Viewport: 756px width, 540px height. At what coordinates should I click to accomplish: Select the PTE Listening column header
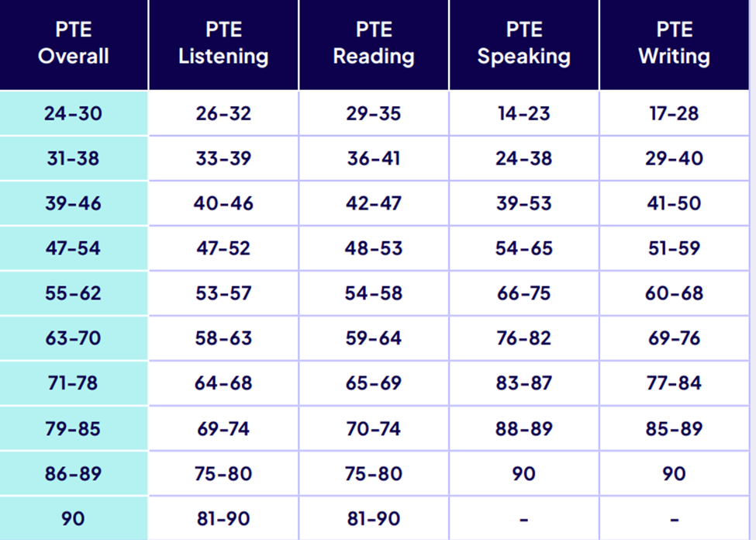[x=223, y=43]
